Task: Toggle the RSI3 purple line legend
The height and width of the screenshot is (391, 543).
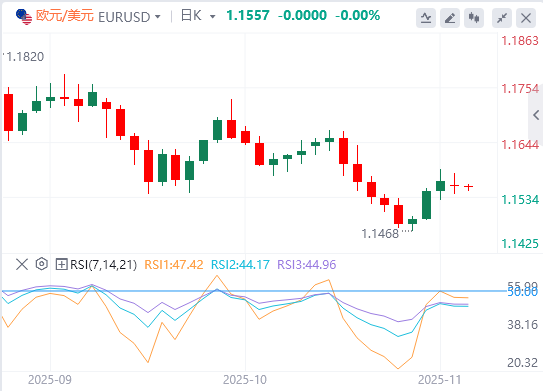Action: point(306,265)
